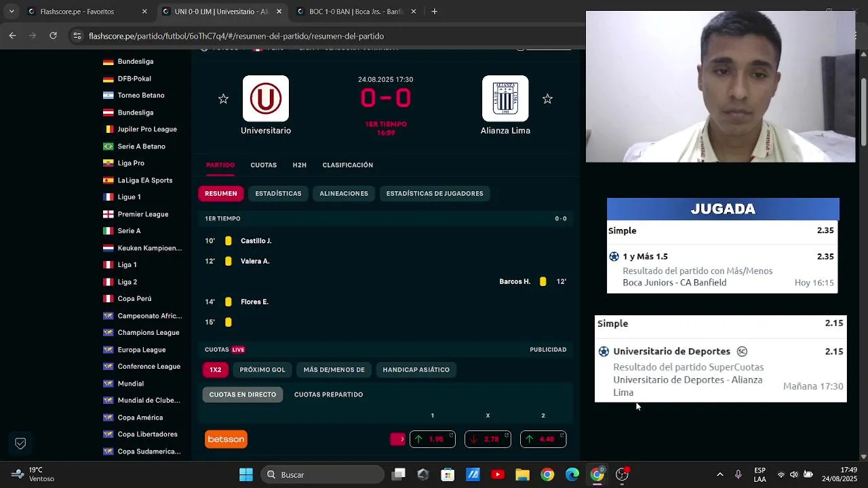Open the Bundesliga league with German flag
Screen dimensions: 868x488
coord(136,62)
